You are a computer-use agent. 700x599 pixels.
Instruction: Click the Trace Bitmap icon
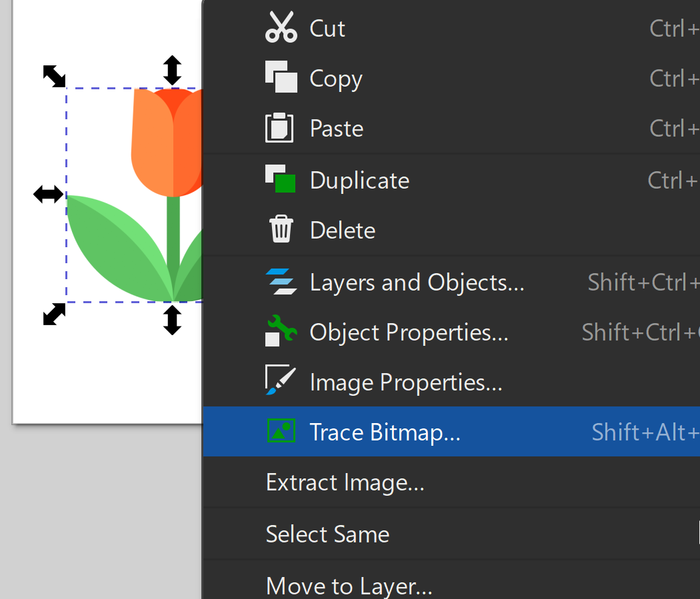281,432
